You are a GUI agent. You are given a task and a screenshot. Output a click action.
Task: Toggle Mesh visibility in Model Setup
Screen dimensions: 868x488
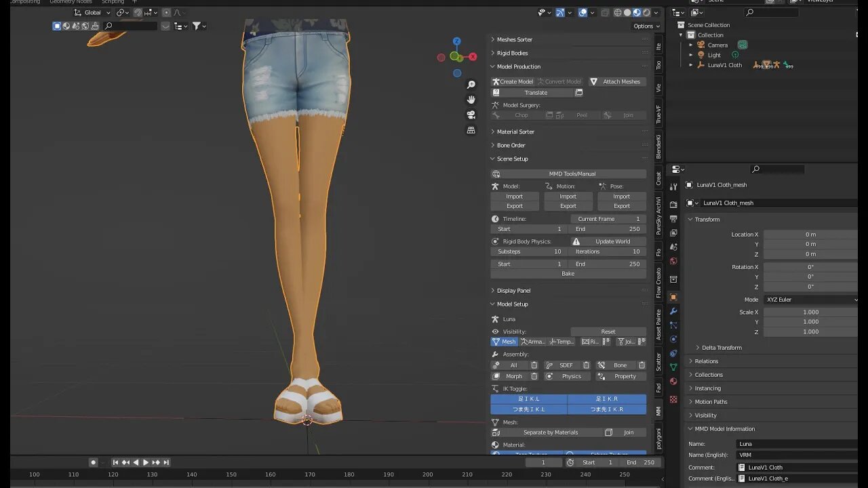point(505,342)
